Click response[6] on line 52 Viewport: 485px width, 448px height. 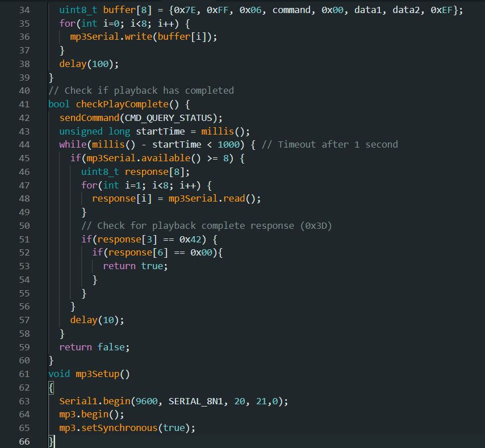138,252
